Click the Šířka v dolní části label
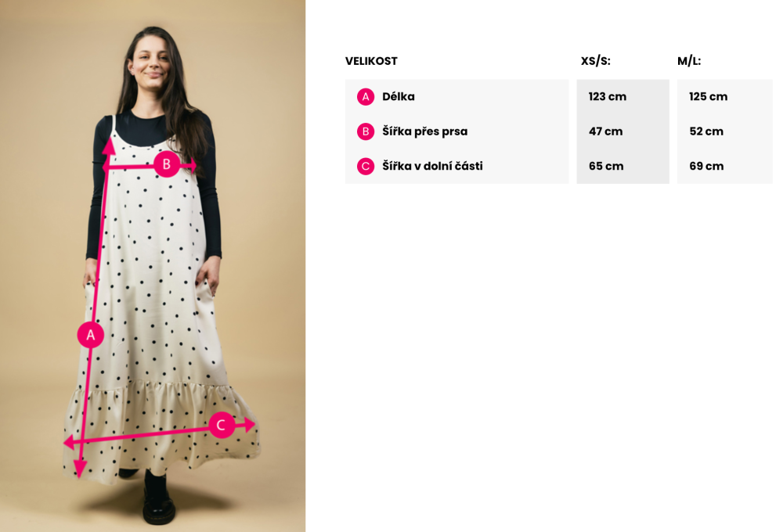 pos(432,166)
